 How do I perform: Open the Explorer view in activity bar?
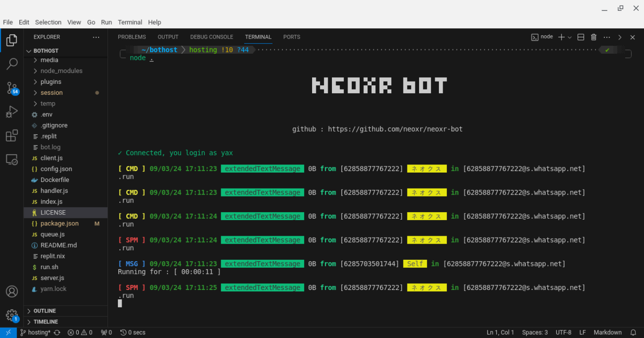point(12,40)
